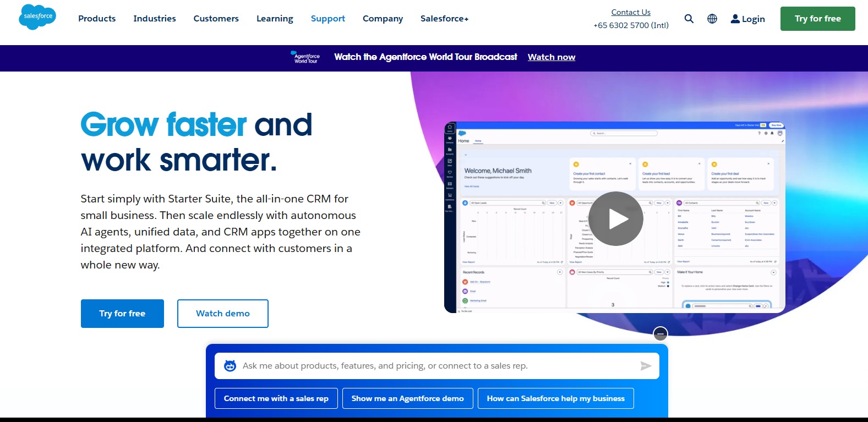
Task: Send the chat message arrow icon
Action: [x=646, y=366]
